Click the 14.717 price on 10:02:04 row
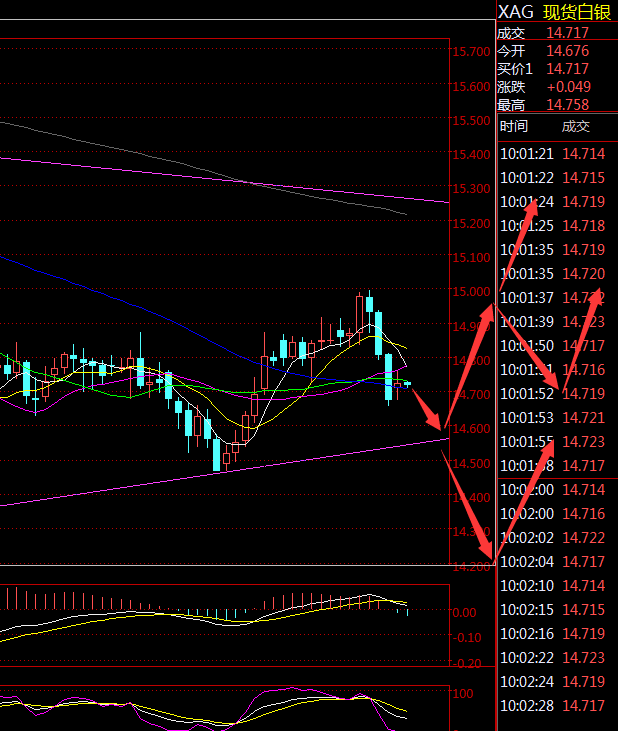The height and width of the screenshot is (731, 618). pos(584,562)
